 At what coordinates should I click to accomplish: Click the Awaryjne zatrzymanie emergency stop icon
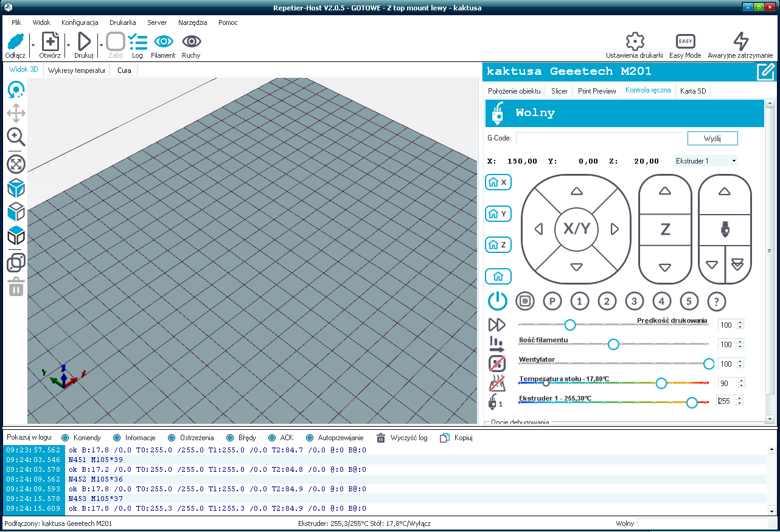pos(740,42)
